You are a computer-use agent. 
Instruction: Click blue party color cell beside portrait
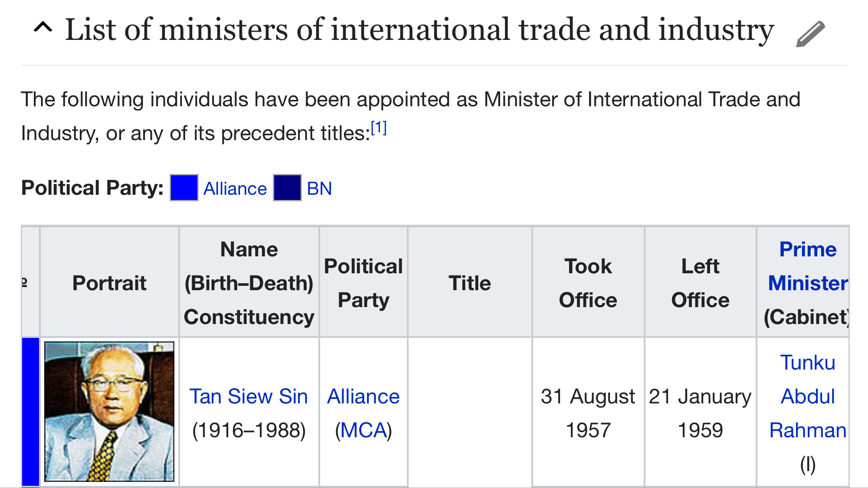[x=30, y=411]
